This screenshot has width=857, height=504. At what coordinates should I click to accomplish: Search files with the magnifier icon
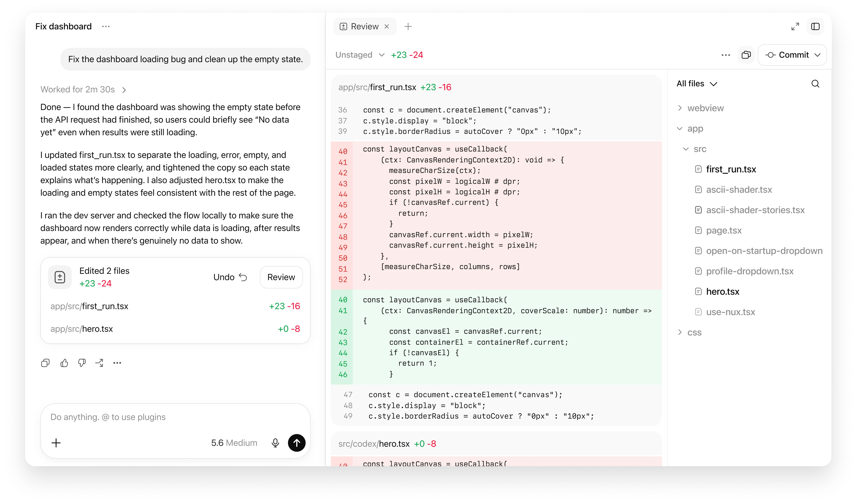(815, 84)
